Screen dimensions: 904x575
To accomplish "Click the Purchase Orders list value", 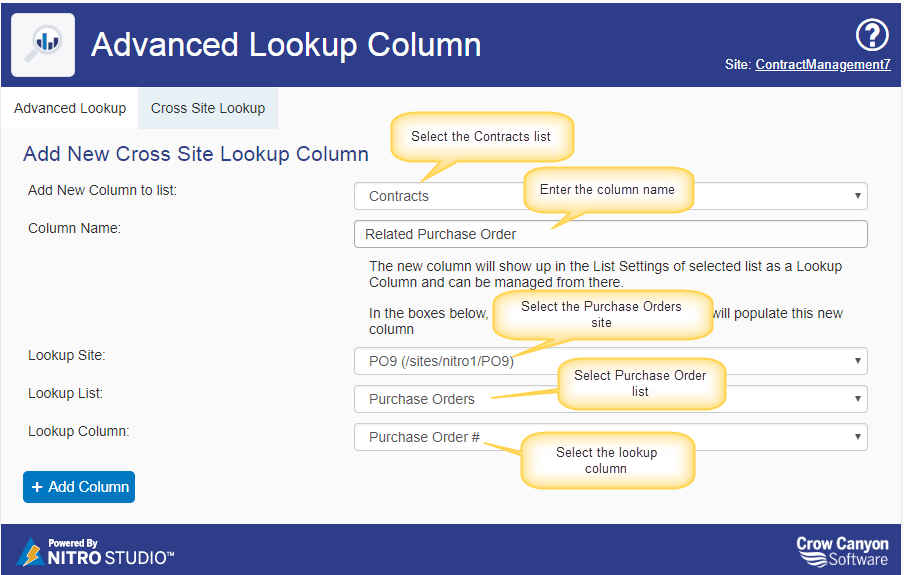I will coord(421,399).
